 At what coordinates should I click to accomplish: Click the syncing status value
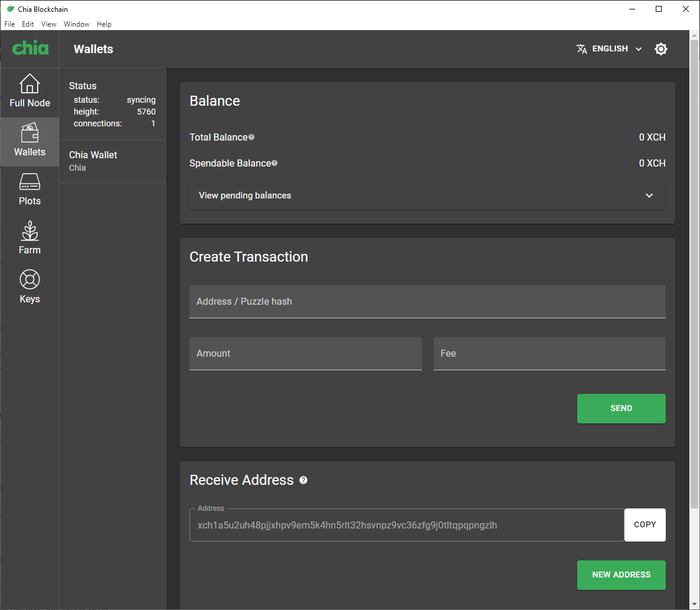click(x=141, y=100)
